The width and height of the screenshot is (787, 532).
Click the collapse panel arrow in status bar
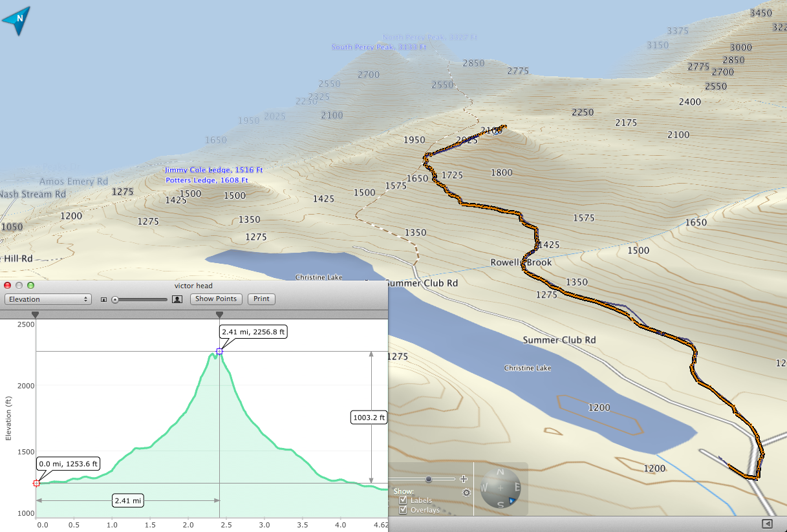tap(767, 523)
